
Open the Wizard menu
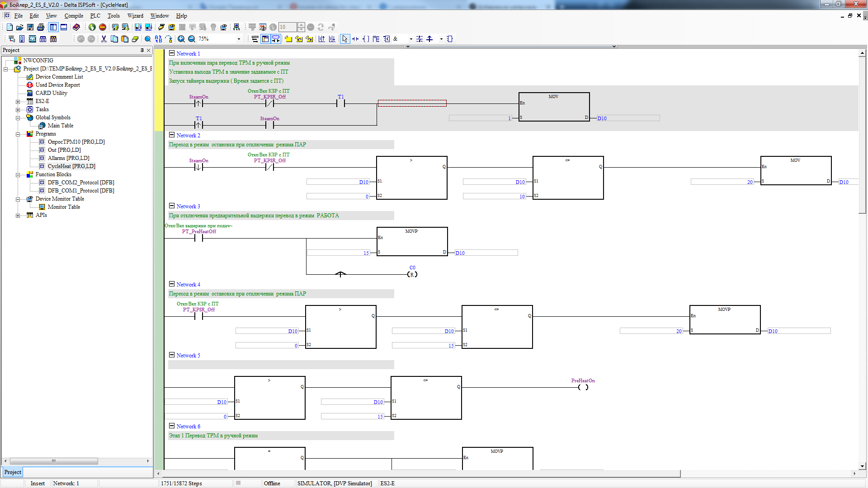click(x=135, y=16)
